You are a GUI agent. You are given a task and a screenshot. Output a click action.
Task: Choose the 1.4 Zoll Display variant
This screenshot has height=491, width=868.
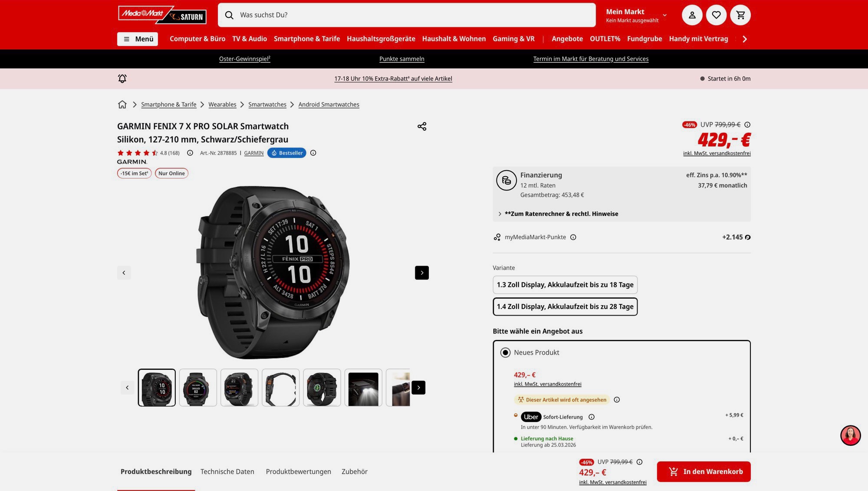pos(565,306)
